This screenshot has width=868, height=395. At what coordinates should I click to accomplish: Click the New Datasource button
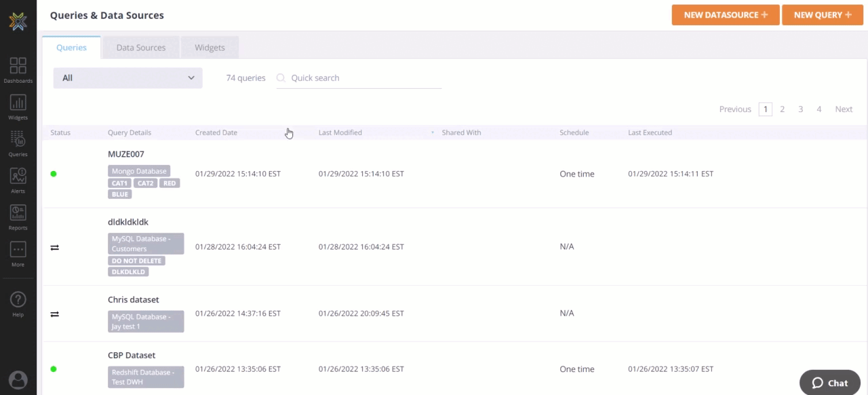pos(726,15)
